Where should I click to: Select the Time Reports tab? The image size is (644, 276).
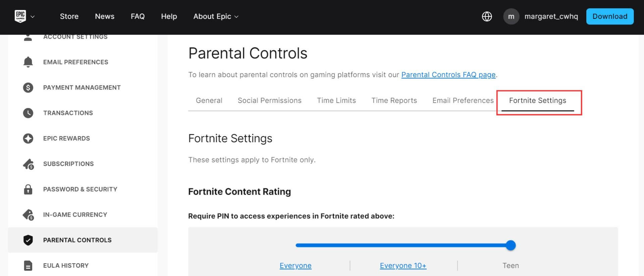[394, 101]
